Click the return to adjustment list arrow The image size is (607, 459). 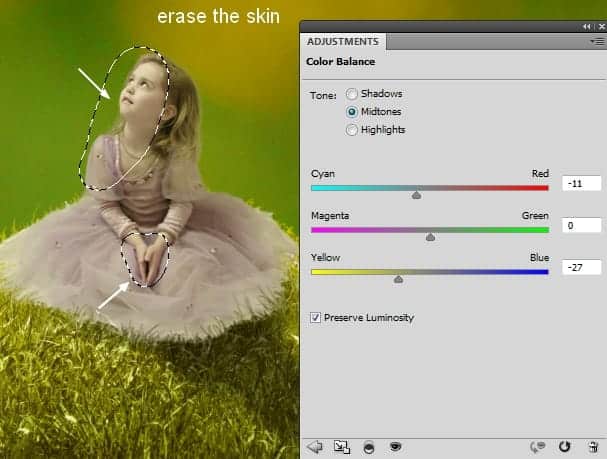coord(315,447)
